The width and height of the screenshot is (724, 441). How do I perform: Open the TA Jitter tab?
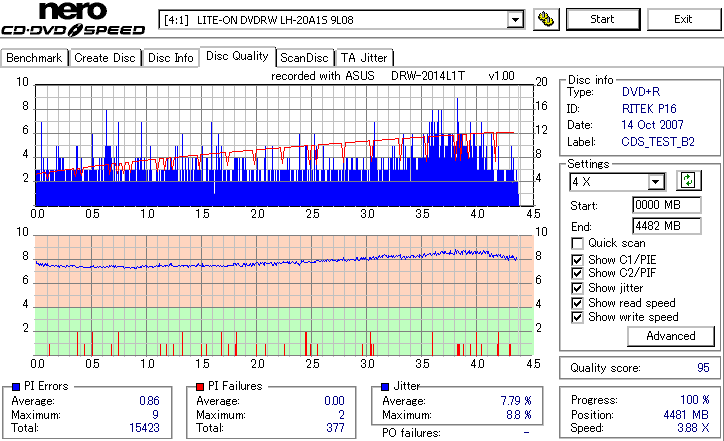click(x=364, y=58)
